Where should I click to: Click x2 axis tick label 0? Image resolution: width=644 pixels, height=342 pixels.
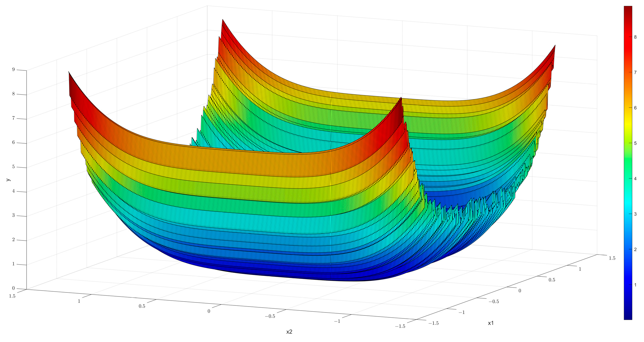click(209, 311)
